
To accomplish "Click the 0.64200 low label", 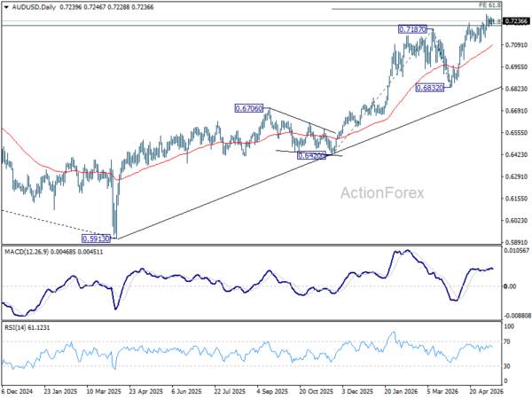I will (311, 156).
